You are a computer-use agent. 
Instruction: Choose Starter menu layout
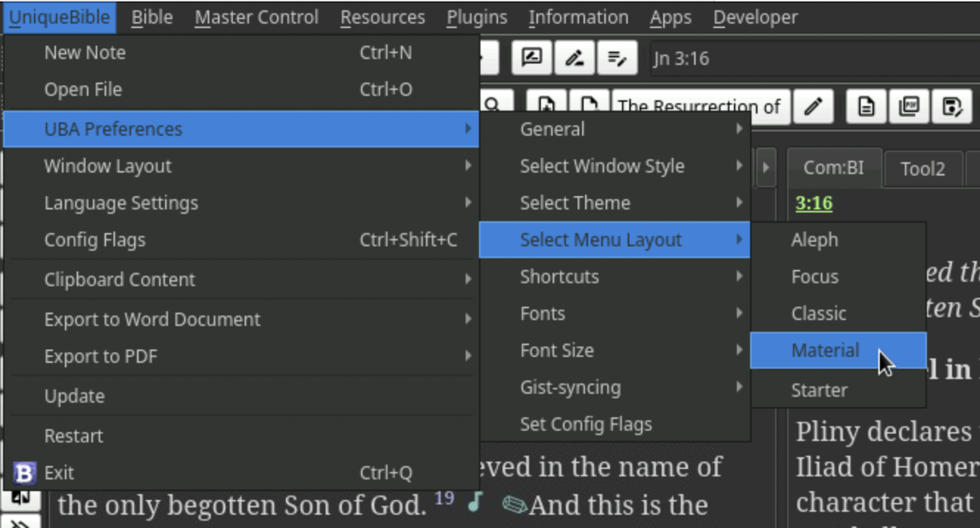839,390
